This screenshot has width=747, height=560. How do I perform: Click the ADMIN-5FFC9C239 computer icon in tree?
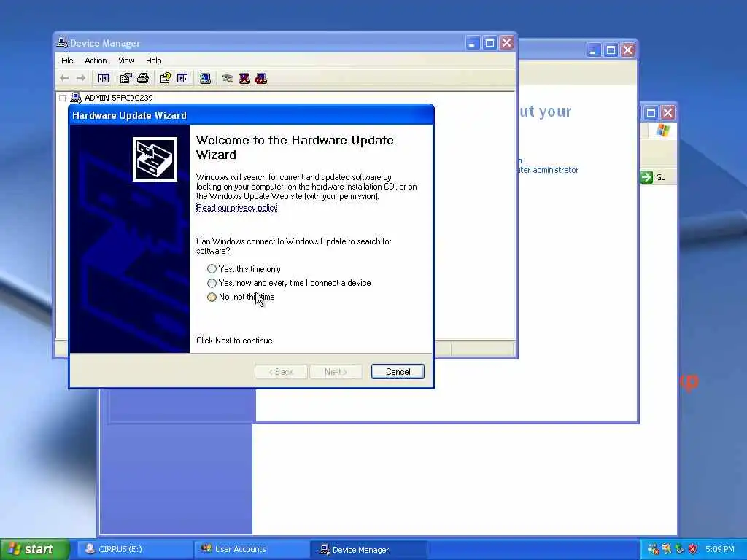coord(76,98)
